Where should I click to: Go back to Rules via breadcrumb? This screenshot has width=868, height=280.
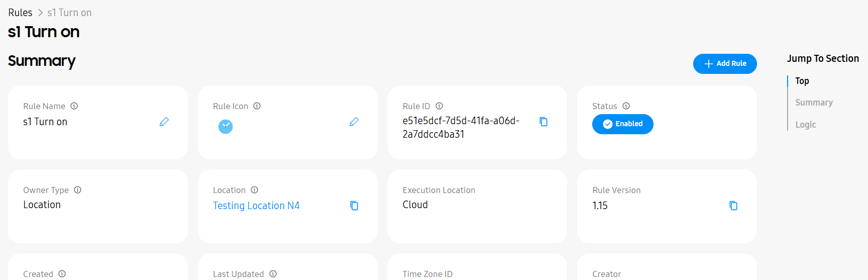point(20,13)
